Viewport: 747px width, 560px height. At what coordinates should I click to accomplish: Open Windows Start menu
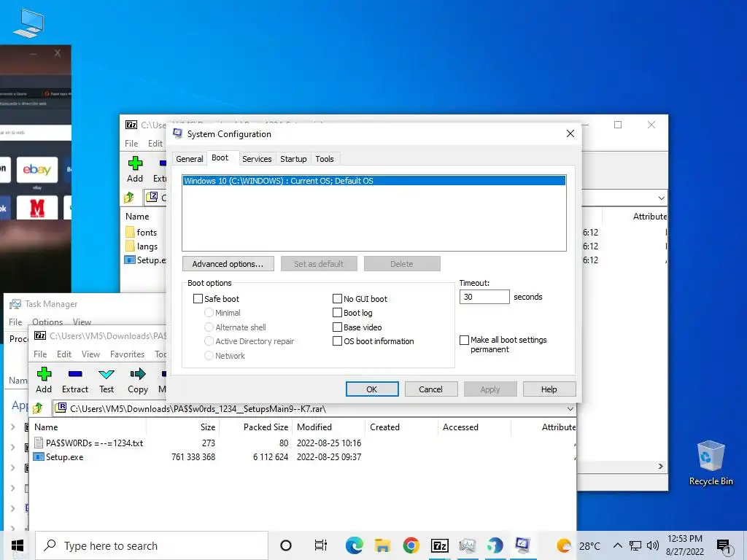click(x=18, y=545)
